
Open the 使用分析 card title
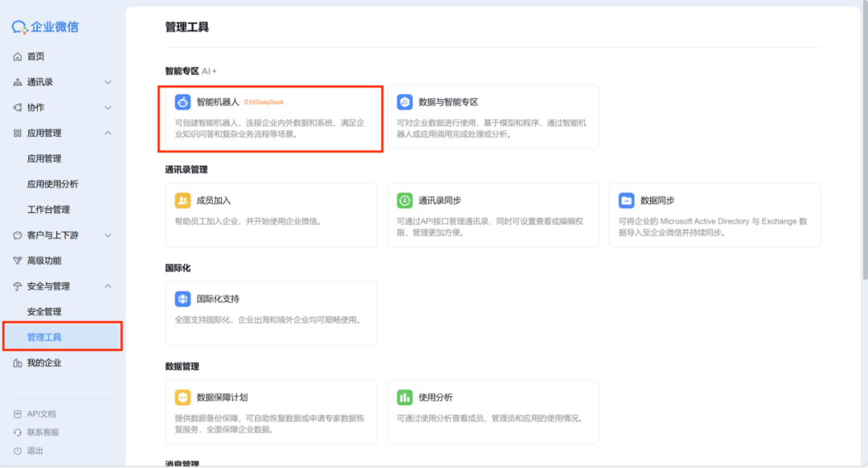(436, 398)
